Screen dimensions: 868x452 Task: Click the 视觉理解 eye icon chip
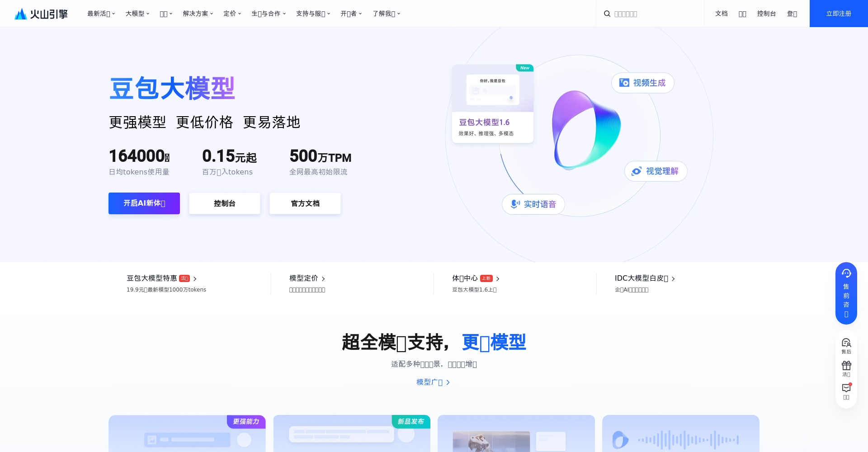[x=656, y=171]
